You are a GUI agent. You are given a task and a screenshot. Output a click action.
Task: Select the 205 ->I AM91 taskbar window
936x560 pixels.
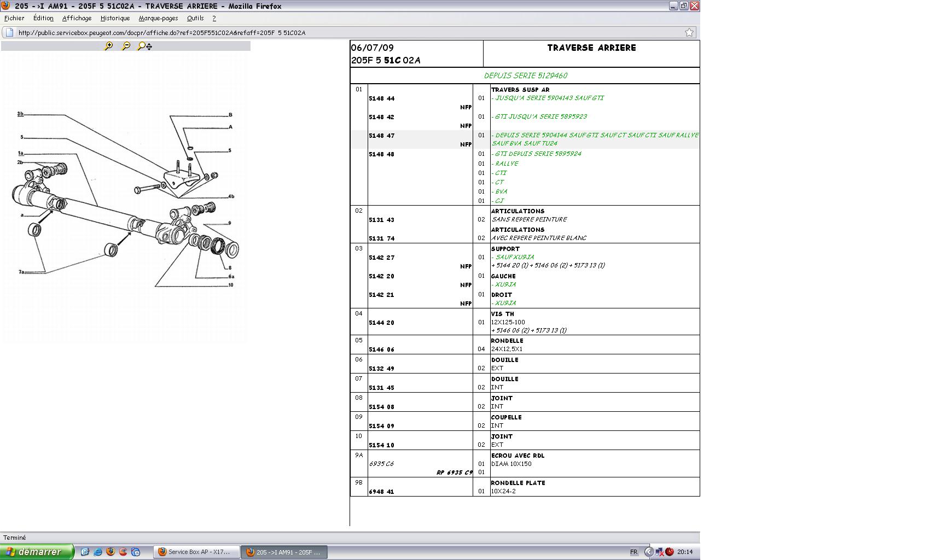click(x=284, y=552)
